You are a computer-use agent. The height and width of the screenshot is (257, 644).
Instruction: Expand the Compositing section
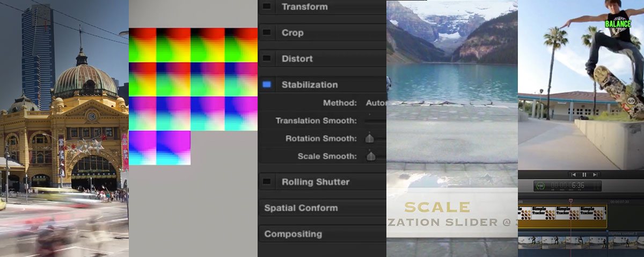(322, 234)
